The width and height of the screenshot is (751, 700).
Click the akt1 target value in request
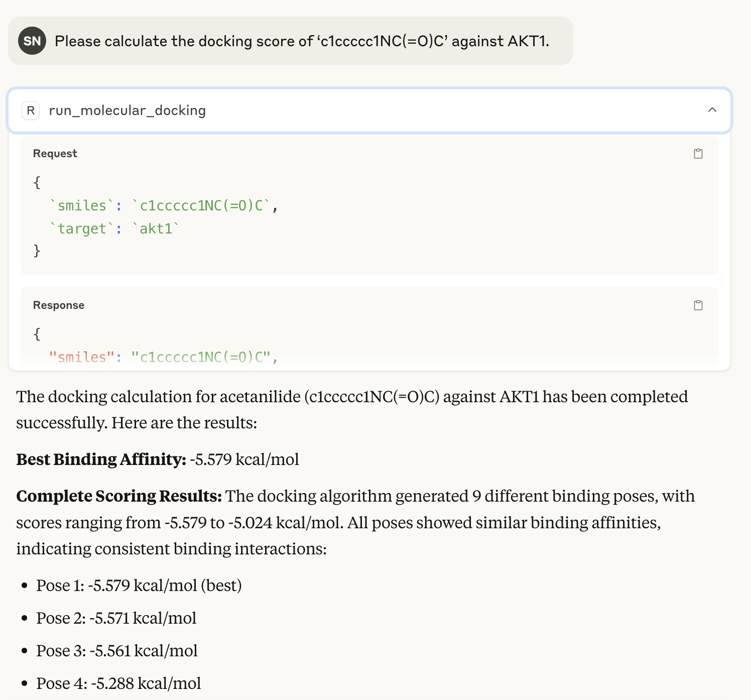point(156,229)
